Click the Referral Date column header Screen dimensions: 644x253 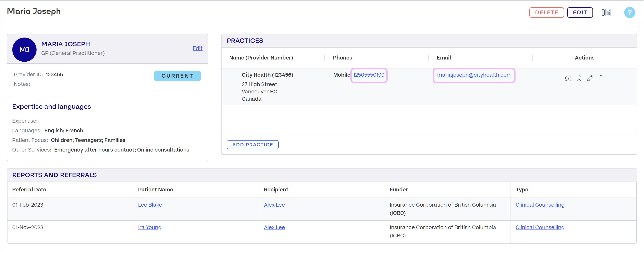coord(29,190)
